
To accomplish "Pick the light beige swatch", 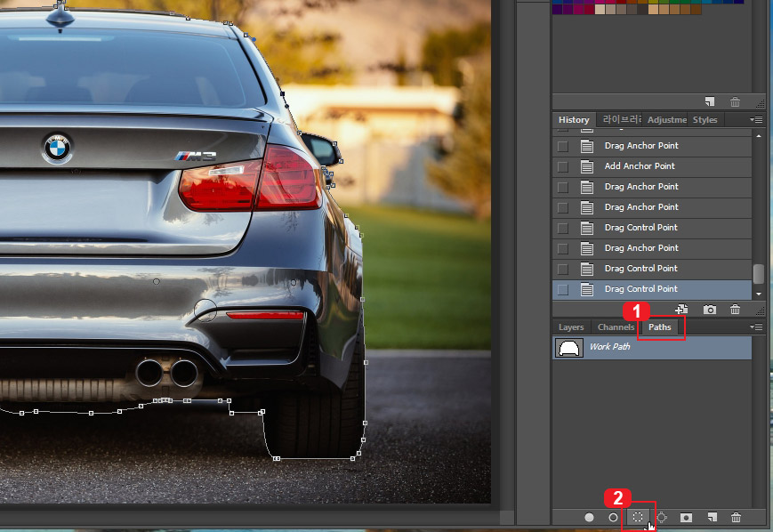I will click(600, 10).
